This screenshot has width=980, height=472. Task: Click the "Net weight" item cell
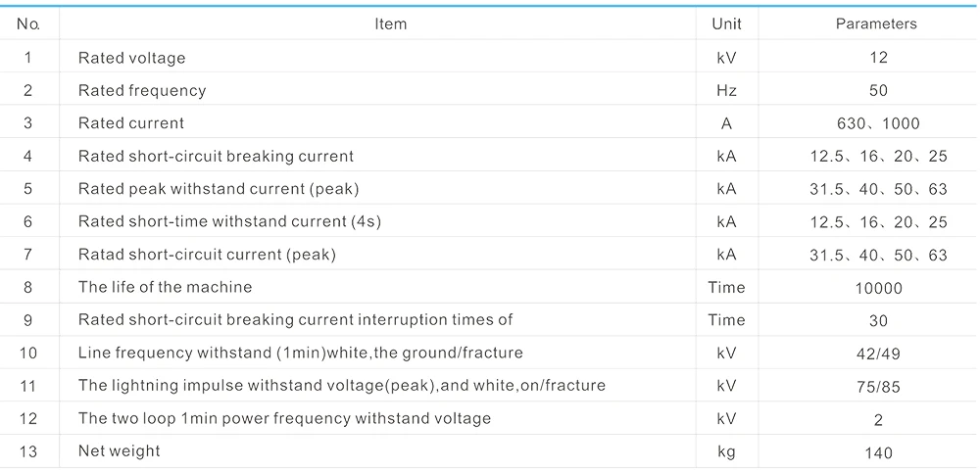(x=119, y=450)
